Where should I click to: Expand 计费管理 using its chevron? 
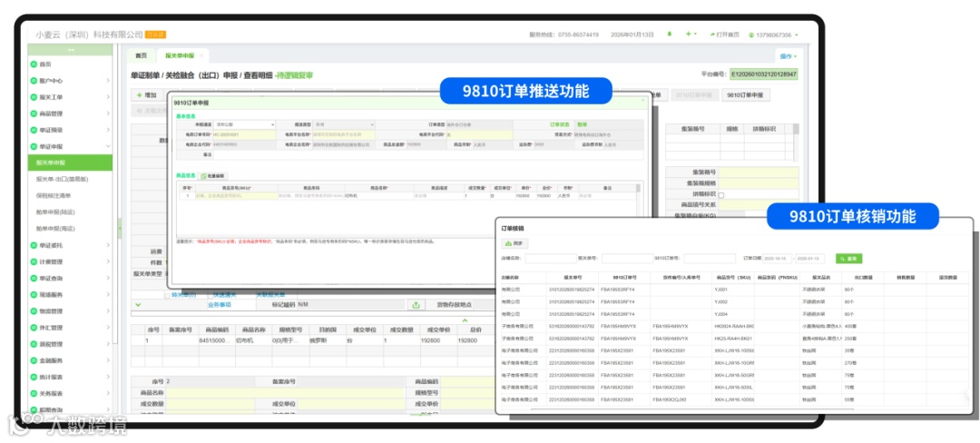[x=108, y=261]
